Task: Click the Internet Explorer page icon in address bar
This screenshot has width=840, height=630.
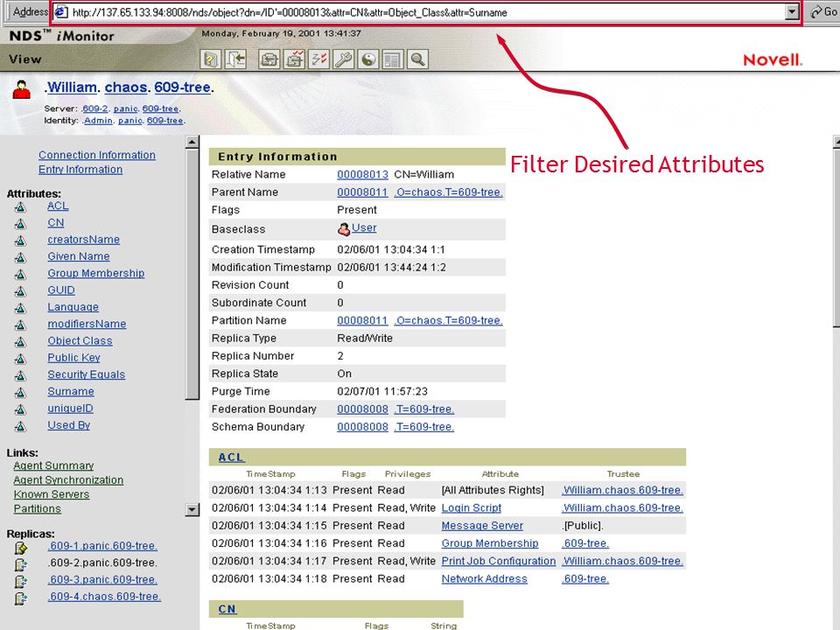Action: (x=61, y=11)
